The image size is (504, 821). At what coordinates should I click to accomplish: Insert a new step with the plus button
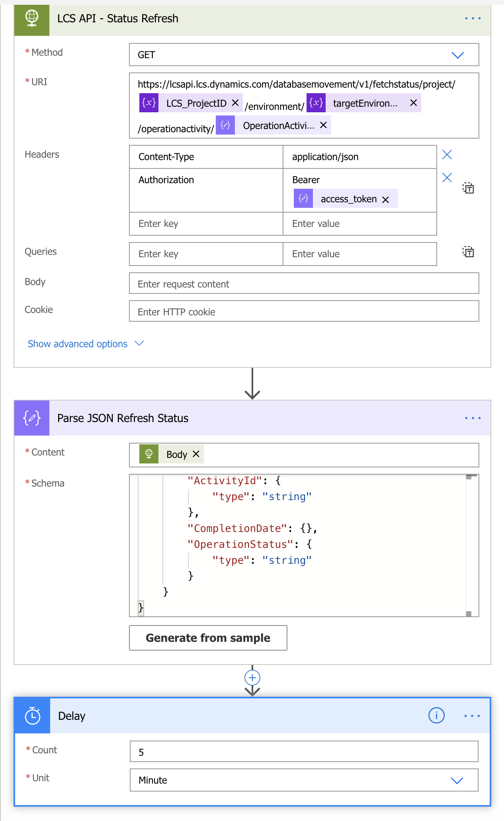[x=252, y=677]
